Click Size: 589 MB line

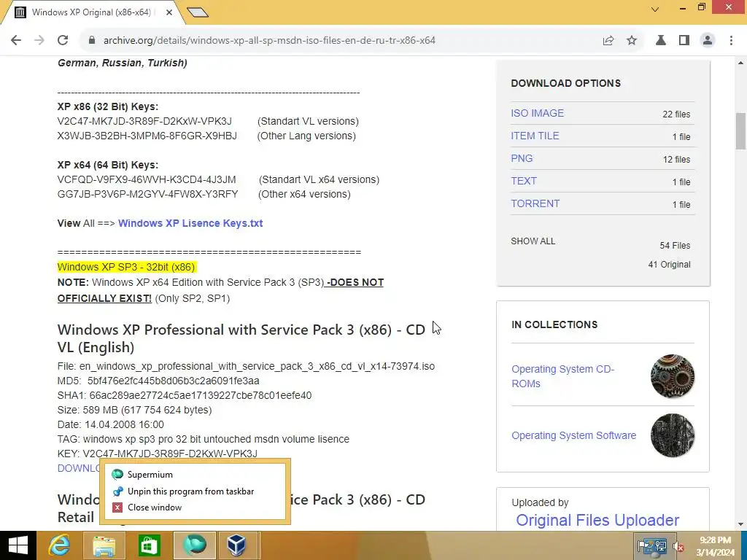click(134, 410)
